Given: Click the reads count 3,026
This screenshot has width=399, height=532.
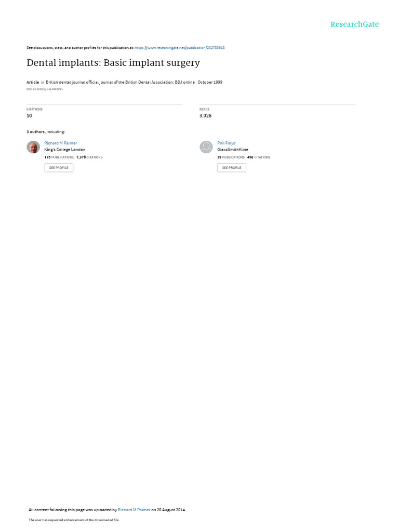Looking at the screenshot, I should 205,116.
